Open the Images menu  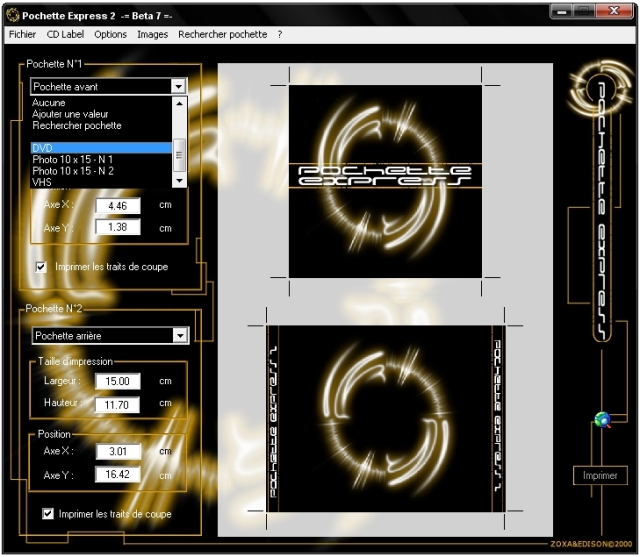[153, 35]
